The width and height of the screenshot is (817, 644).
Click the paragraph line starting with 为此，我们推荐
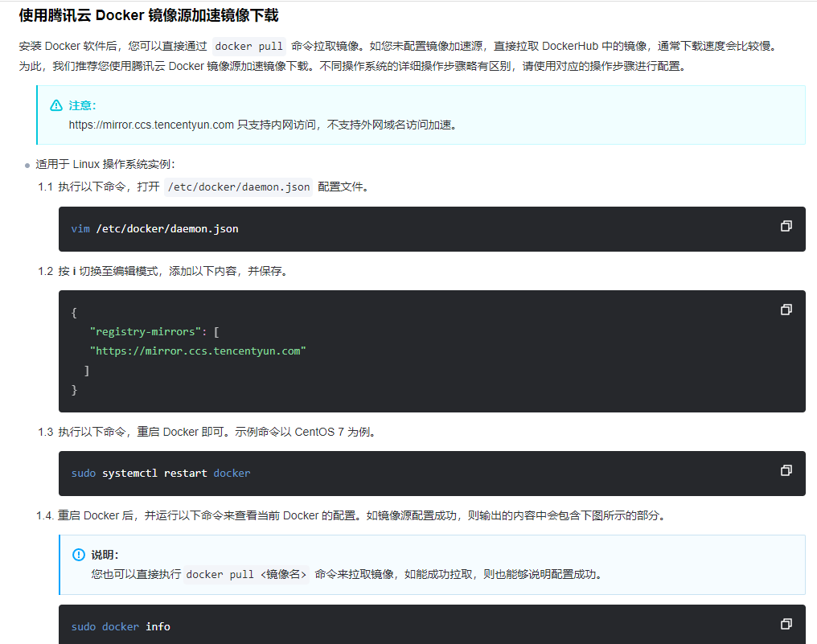pos(352,67)
